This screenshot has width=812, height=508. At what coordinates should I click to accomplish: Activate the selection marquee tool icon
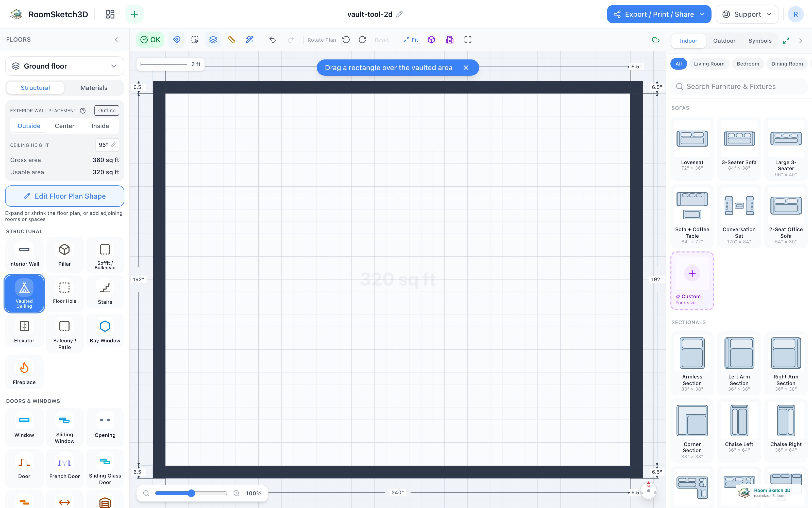pyautogui.click(x=195, y=40)
